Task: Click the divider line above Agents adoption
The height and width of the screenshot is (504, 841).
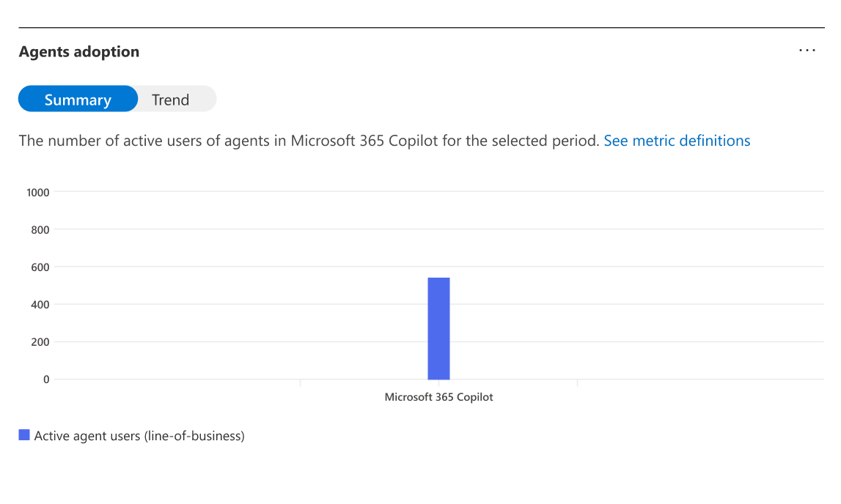Action: [421, 28]
